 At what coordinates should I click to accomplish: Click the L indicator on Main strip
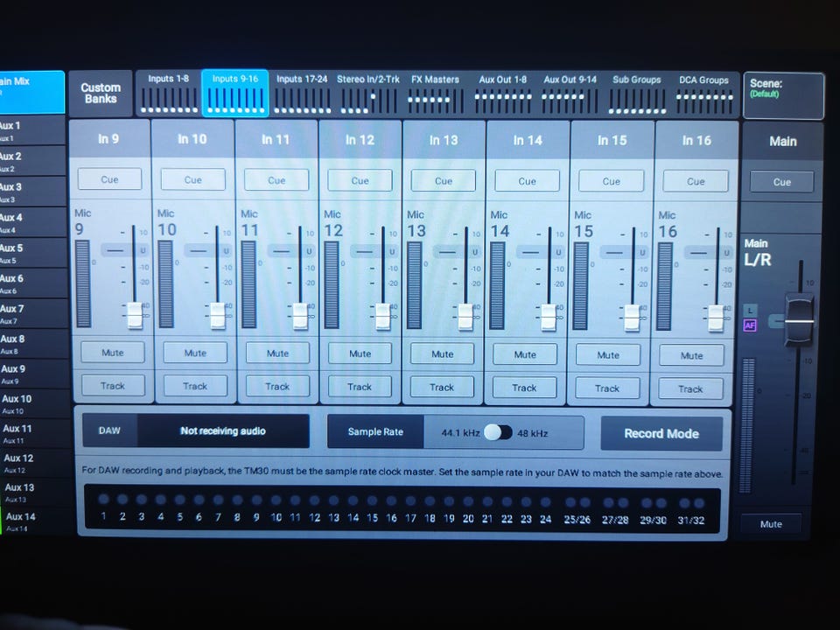coord(750,310)
